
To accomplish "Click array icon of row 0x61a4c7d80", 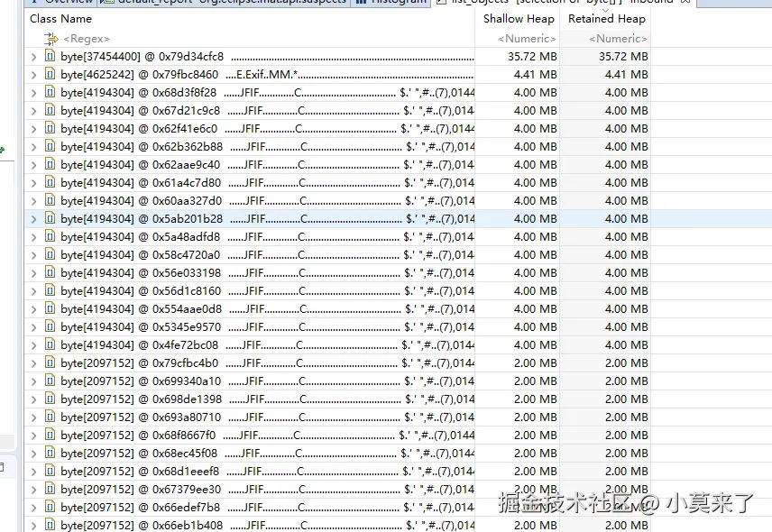I will pos(50,182).
